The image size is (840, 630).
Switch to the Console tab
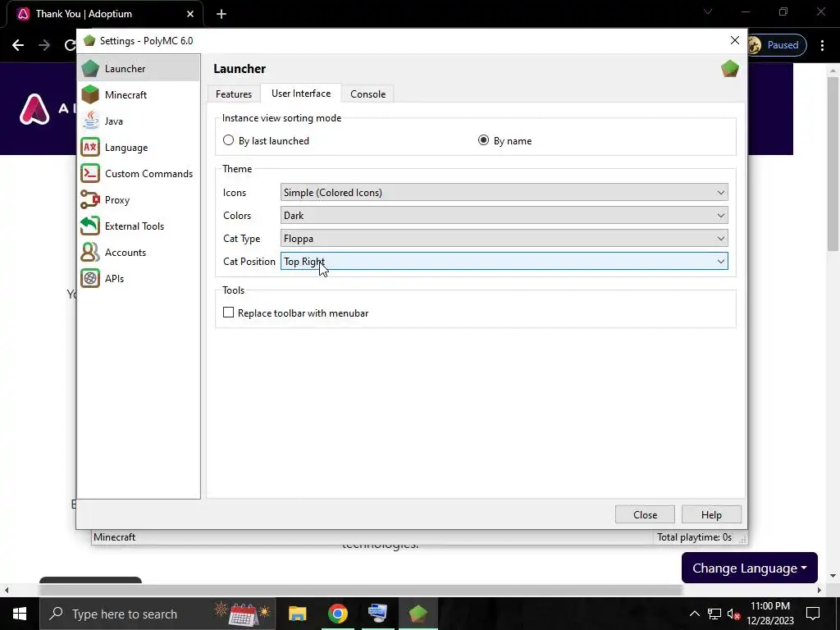(368, 94)
